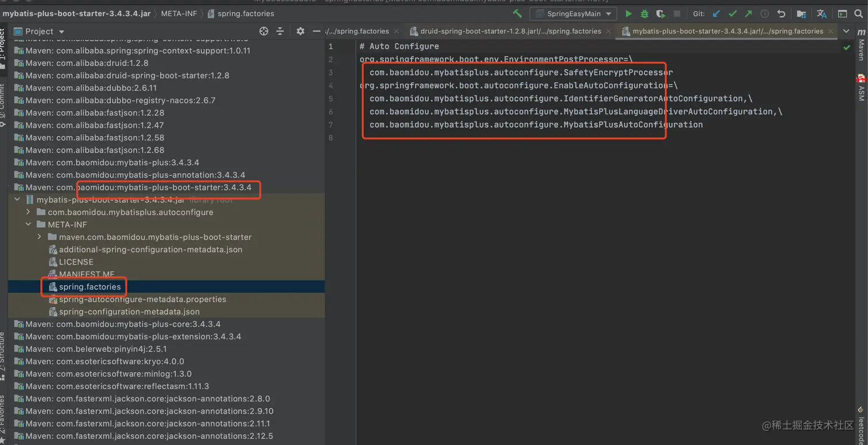
Task: Open the Project view mode dropdown
Action: pos(39,32)
